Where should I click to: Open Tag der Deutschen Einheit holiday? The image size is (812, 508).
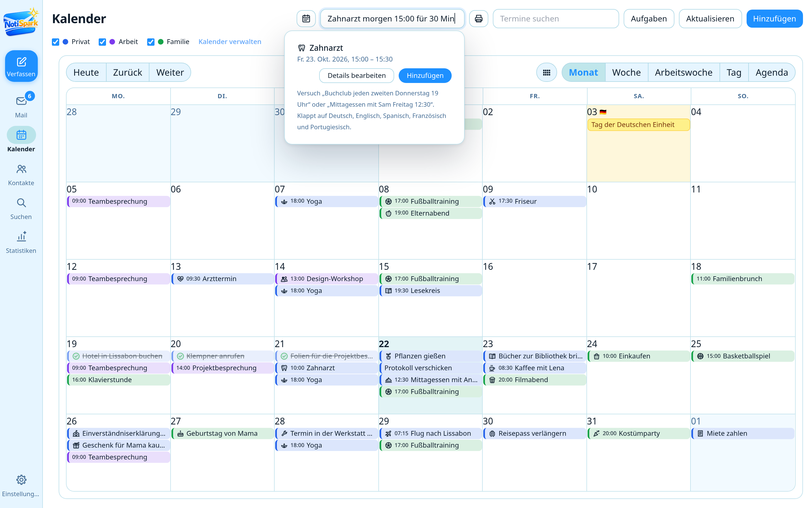tap(639, 125)
